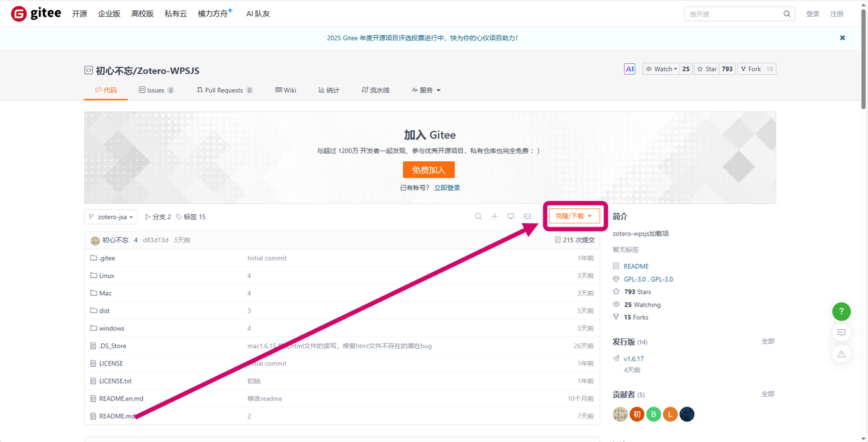Open the 215 次提交 commit history
Screen dimensions: 868x442
tap(574, 240)
